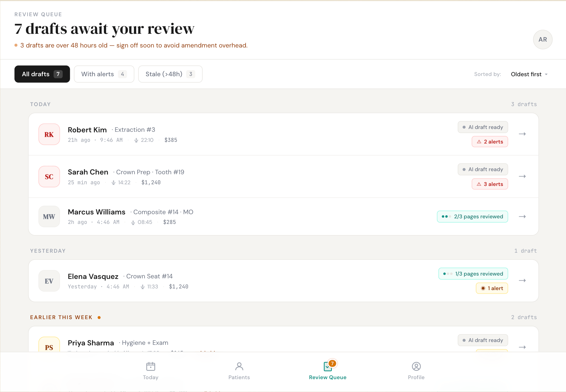Go to Profile in bottom navigation
This screenshot has width=566, height=392.
[416, 371]
